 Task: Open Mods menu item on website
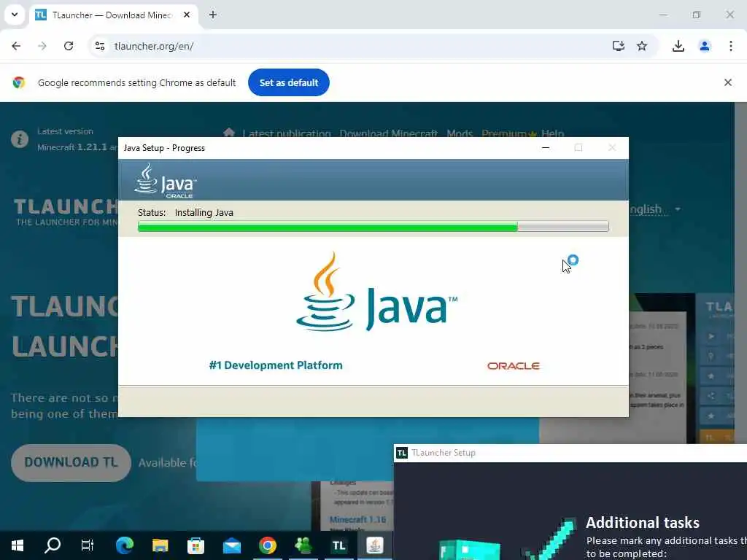click(460, 133)
